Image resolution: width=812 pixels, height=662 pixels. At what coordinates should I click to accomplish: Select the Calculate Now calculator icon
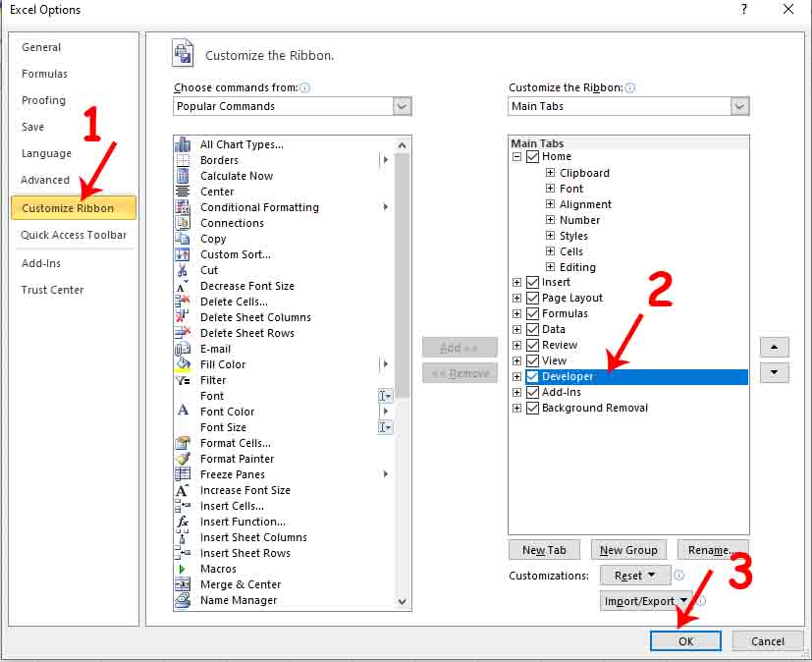(x=183, y=176)
